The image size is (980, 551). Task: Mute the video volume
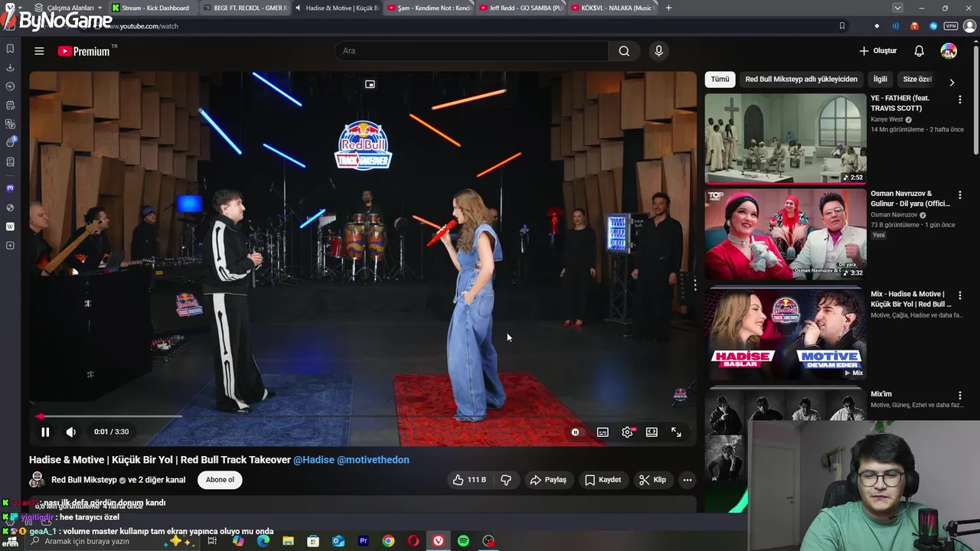70,432
